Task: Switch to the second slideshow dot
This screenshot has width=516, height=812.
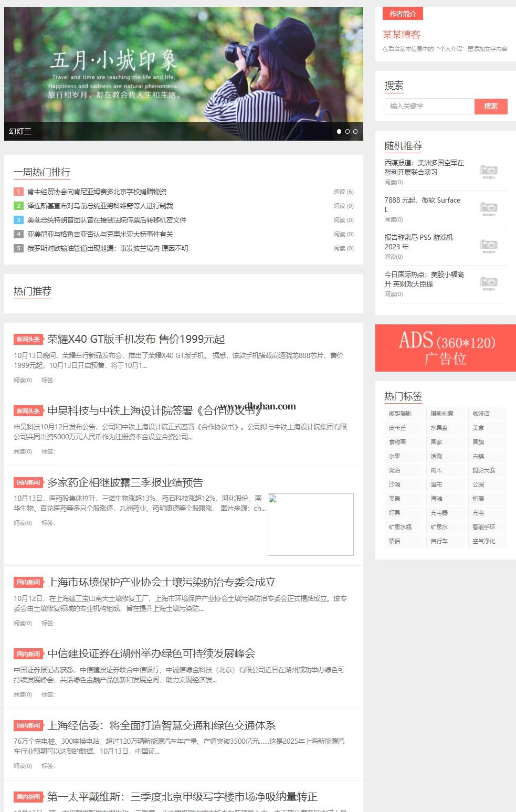Action: click(347, 131)
